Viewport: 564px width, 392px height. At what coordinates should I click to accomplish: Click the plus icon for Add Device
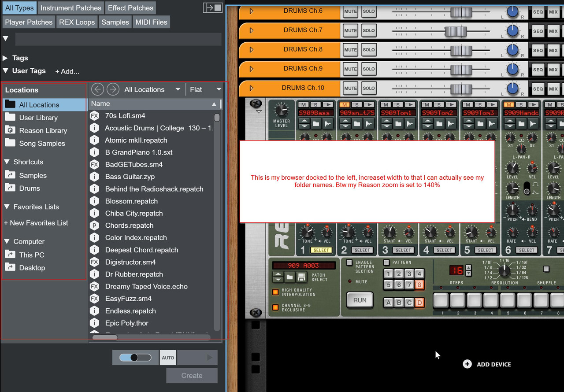[x=468, y=364]
